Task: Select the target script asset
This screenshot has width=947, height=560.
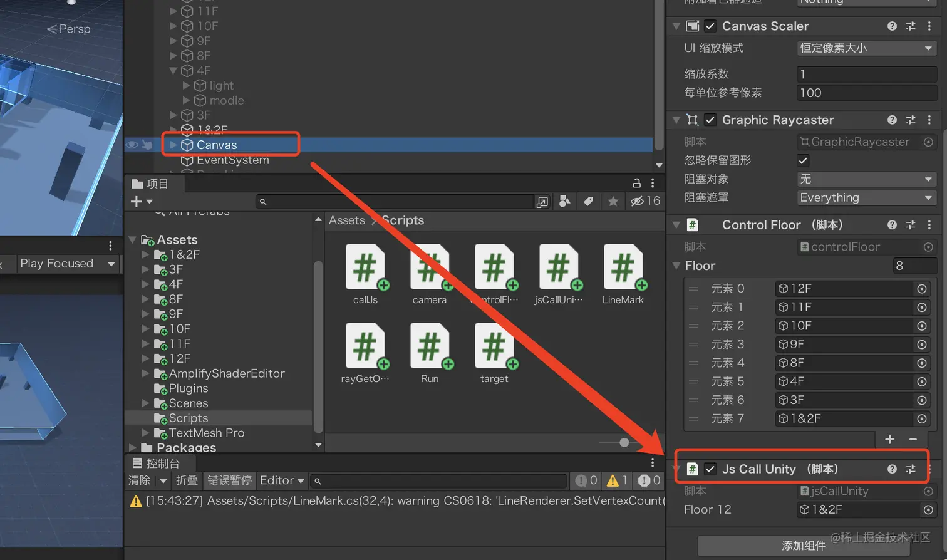Action: click(494, 353)
